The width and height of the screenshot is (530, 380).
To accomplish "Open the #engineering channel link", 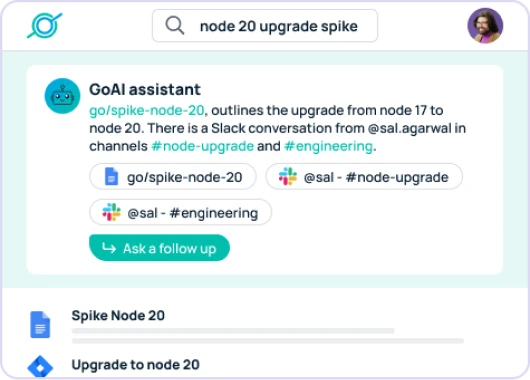I will (329, 146).
